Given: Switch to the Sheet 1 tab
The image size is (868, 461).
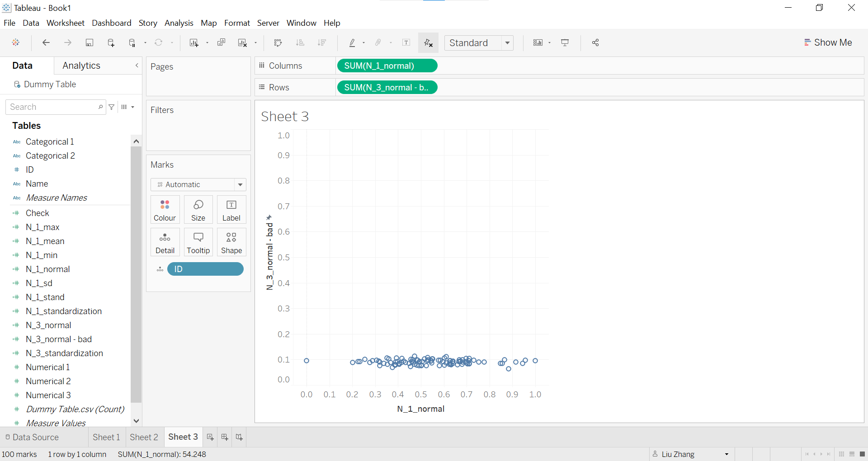Looking at the screenshot, I should (x=106, y=437).
